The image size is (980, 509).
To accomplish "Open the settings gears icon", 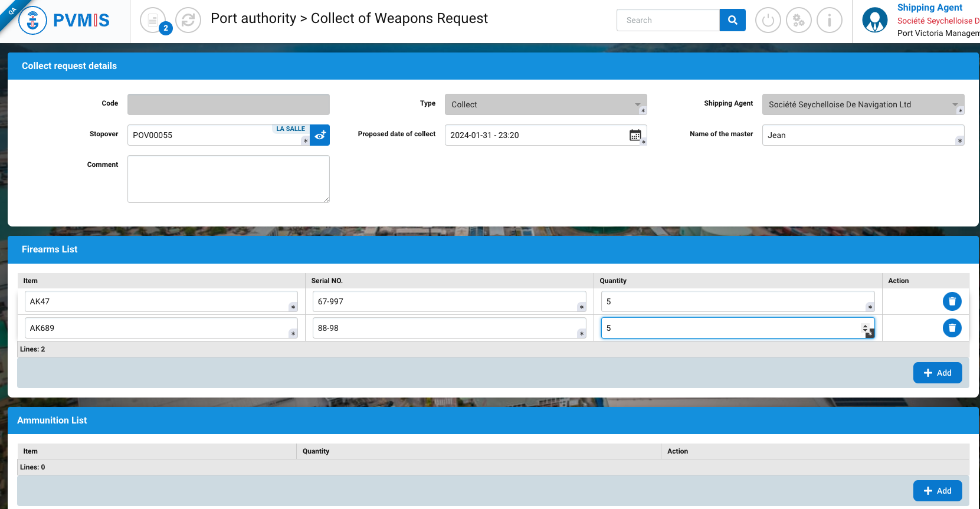I will tap(798, 21).
